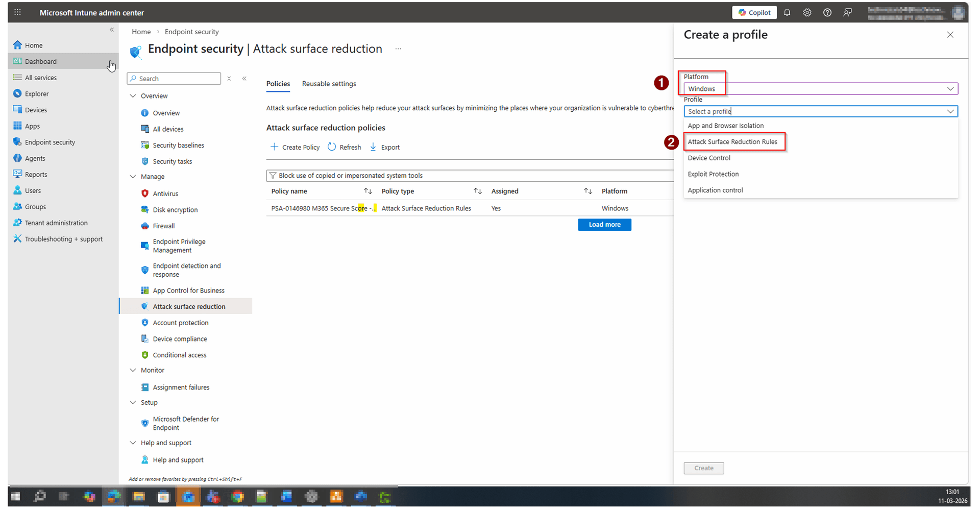Choose Attack Surface Reduction Rules profile

732,142
